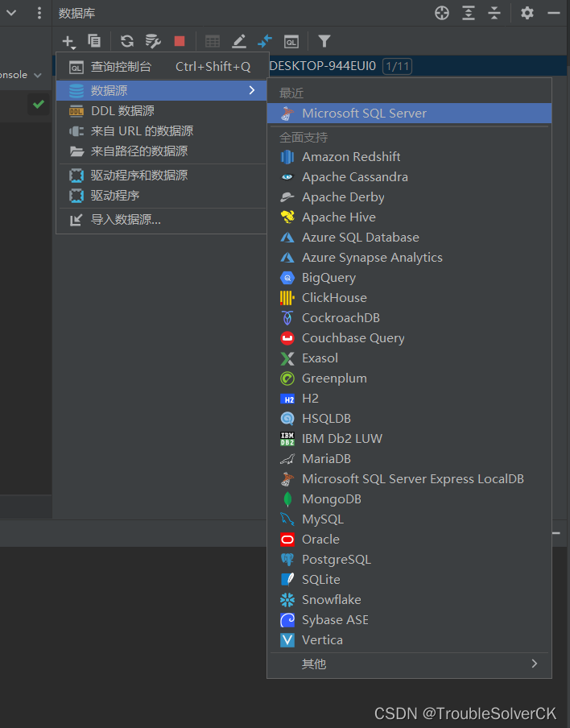Image resolution: width=570 pixels, height=728 pixels.
Task: Select the DESKTOP-944EUI0 tree node
Action: click(323, 66)
